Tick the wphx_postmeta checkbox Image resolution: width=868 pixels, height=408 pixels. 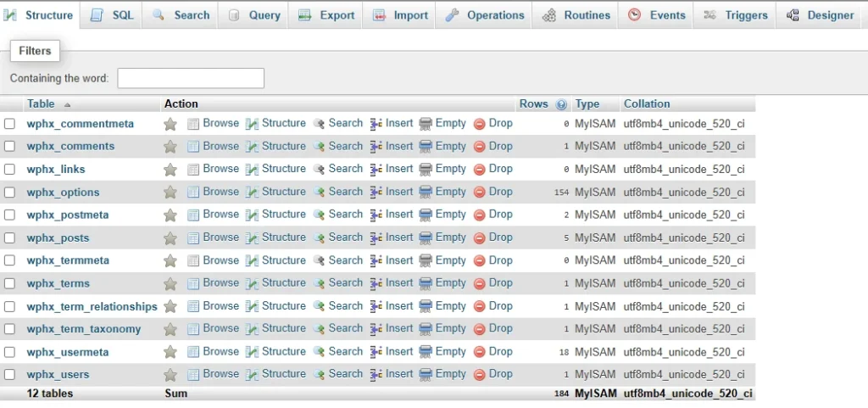point(9,215)
